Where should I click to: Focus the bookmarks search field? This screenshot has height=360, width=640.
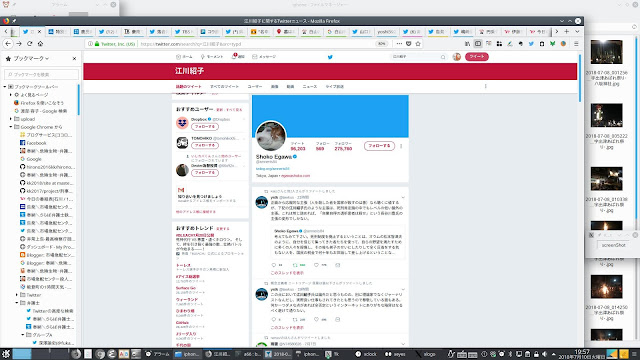41,75
